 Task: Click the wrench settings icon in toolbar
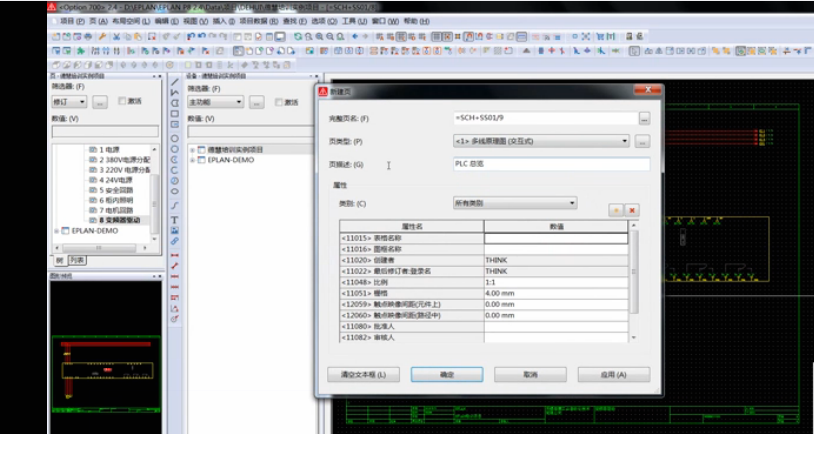coord(102,36)
